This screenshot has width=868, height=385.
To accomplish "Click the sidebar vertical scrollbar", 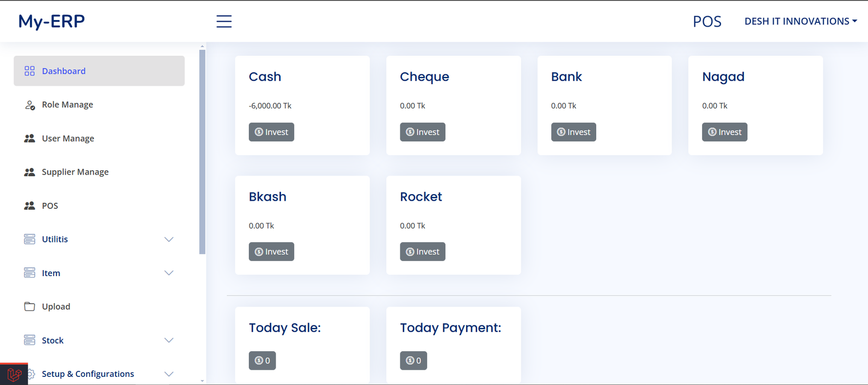I will [x=202, y=152].
